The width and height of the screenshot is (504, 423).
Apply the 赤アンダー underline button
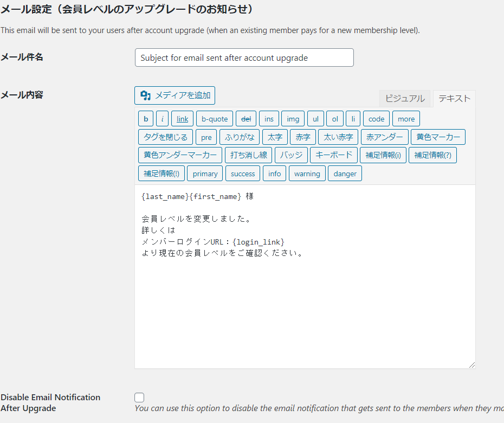[384, 137]
